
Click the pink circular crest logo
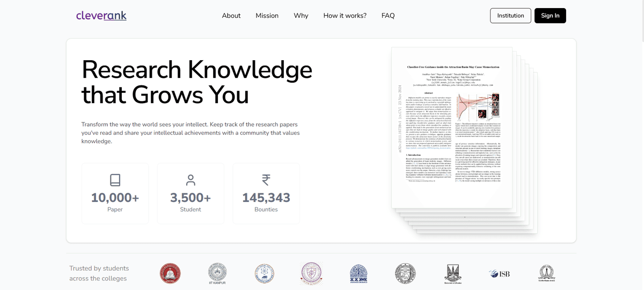point(311,273)
